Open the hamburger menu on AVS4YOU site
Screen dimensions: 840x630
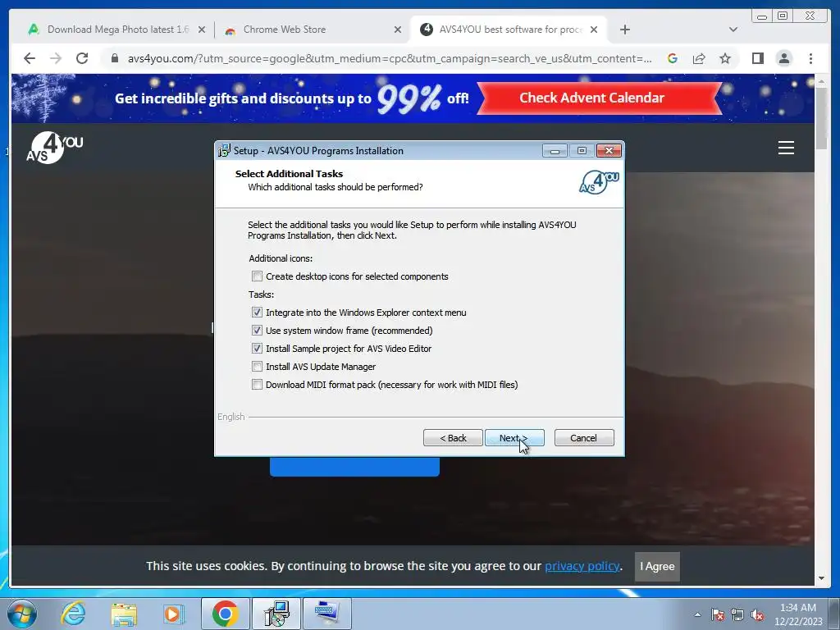786,148
